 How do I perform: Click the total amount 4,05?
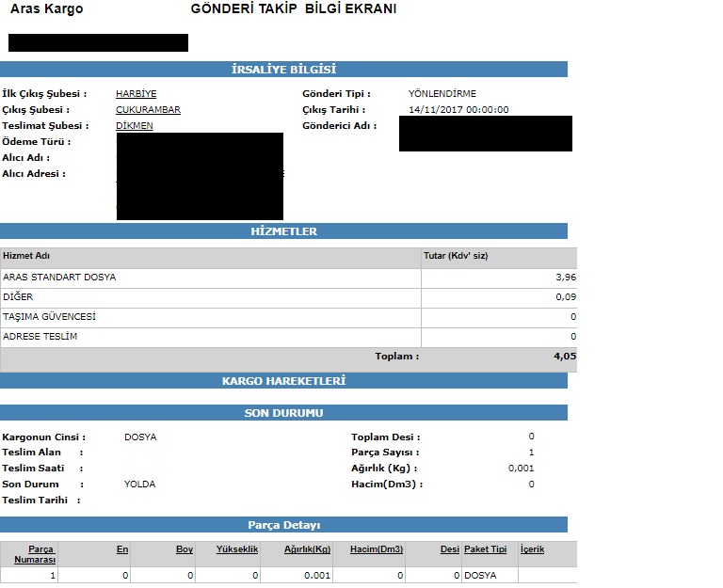565,356
